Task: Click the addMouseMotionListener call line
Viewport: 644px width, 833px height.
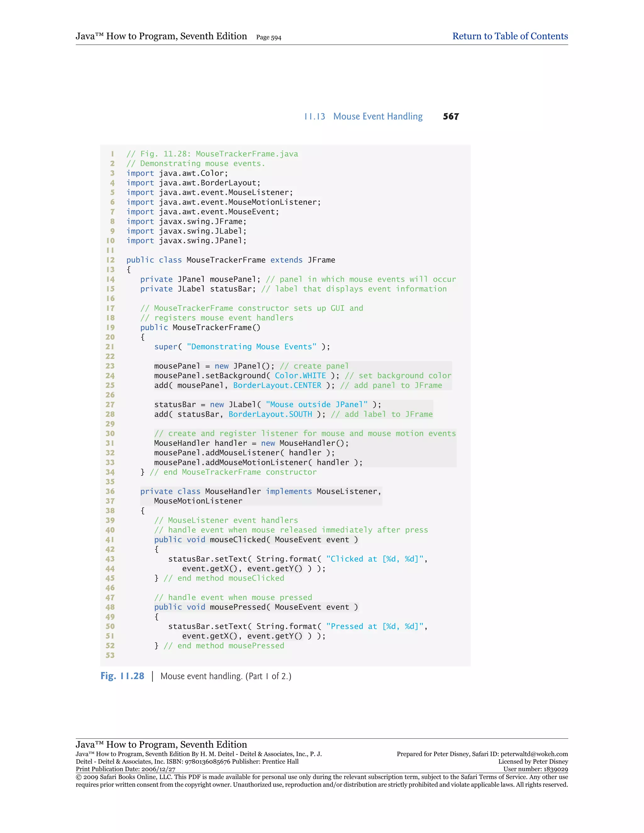Action: point(258,462)
